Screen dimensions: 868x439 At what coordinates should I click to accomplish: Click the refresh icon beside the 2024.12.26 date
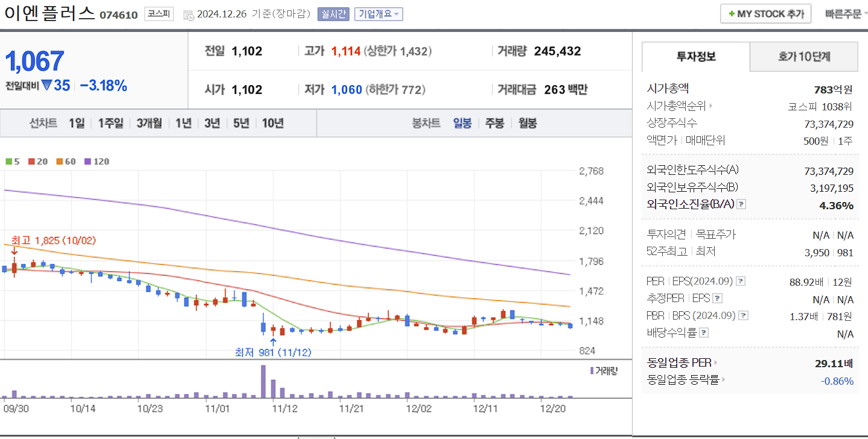[190, 14]
